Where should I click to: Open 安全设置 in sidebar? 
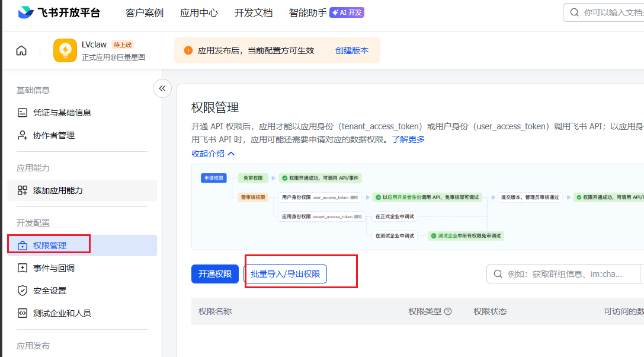[x=50, y=291]
